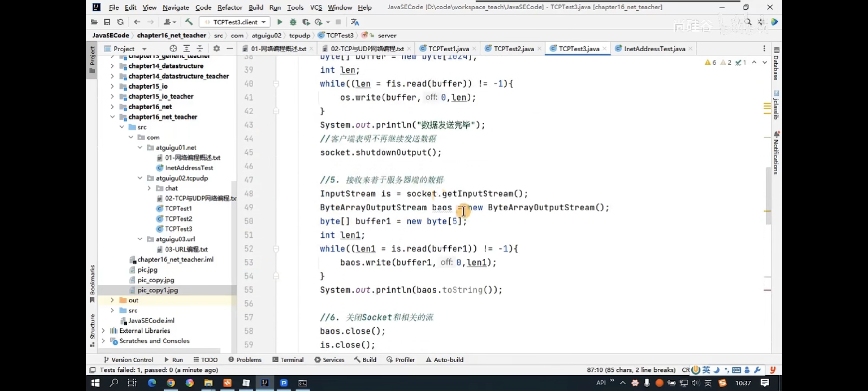The image size is (868, 391).
Task: Collapse all in the Project tree
Action: 200,49
